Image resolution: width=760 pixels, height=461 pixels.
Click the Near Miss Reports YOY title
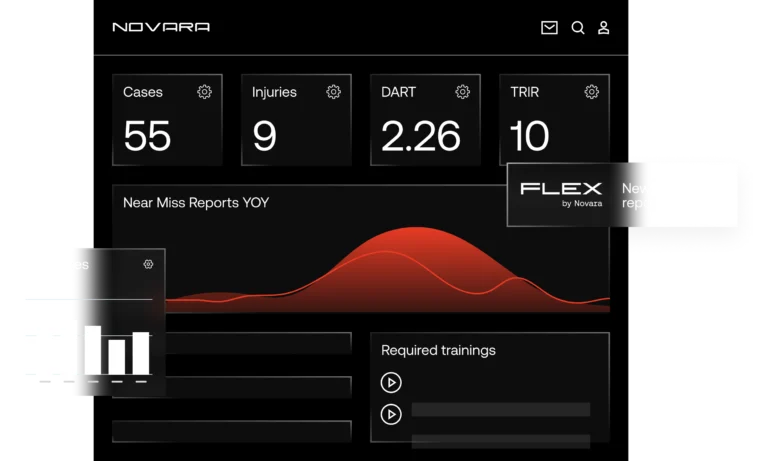point(196,203)
